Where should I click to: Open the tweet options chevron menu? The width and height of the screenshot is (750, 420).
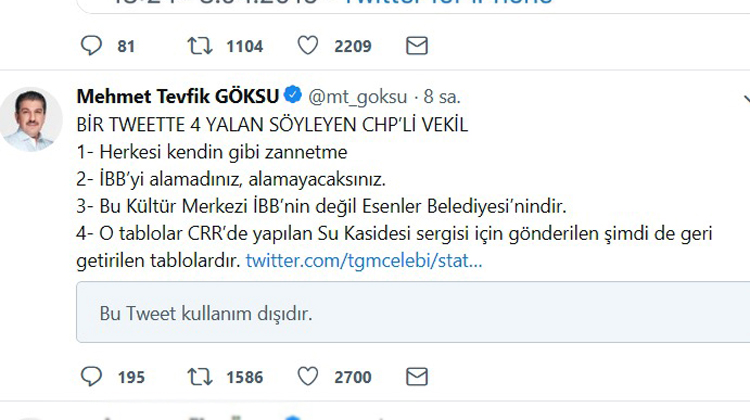tap(745, 98)
